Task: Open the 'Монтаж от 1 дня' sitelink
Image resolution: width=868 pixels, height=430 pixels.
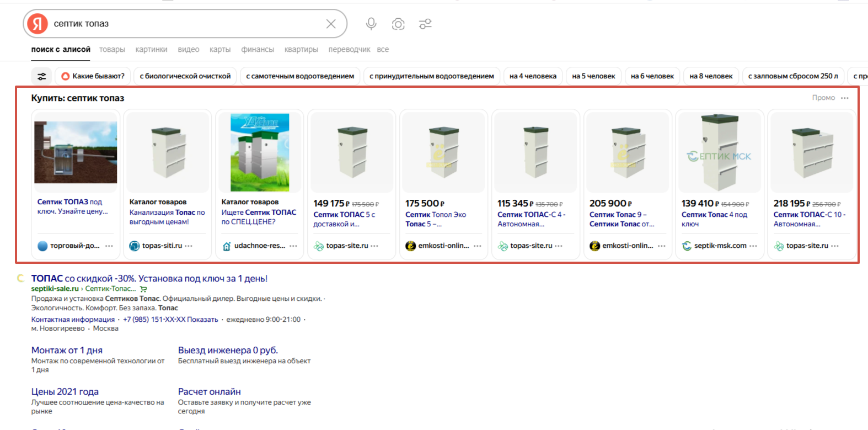Action: (x=67, y=350)
